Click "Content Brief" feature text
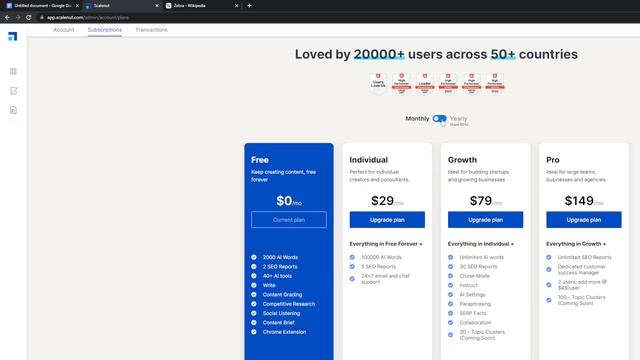 click(x=278, y=322)
